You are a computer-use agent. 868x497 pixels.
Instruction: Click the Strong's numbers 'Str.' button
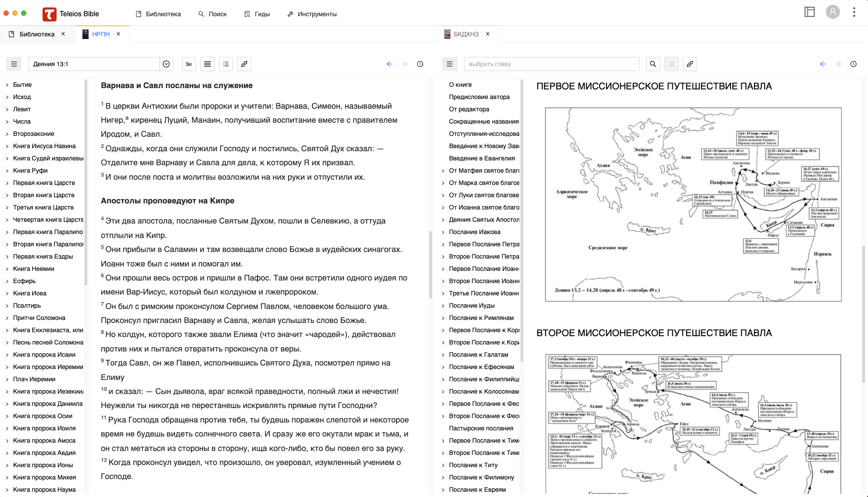click(189, 64)
